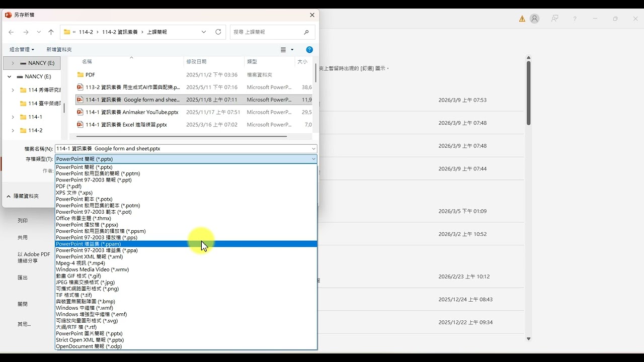Screen dimensions: 644x362
Task: Select 114-1 Excel 進階練習.pptx file
Action: tap(193, 125)
